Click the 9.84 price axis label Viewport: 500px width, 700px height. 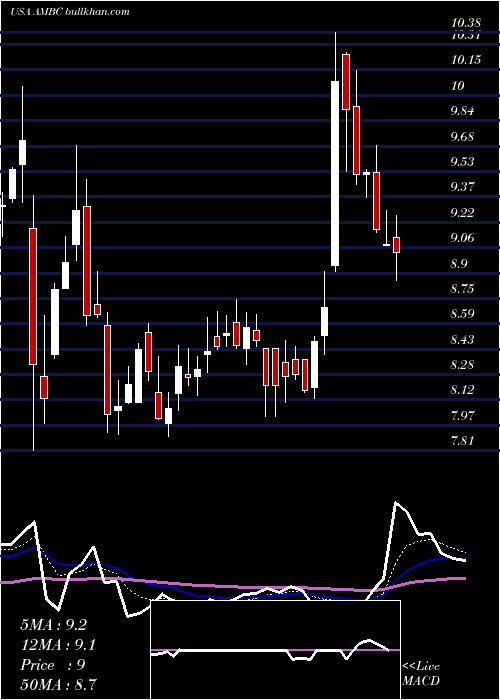coord(463,111)
